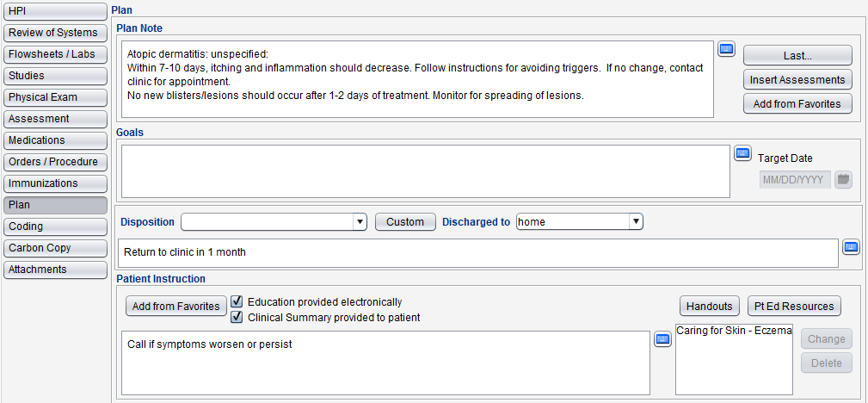Screen dimensions: 868x403
Task: Click the Custom disposition button
Action: 405,221
